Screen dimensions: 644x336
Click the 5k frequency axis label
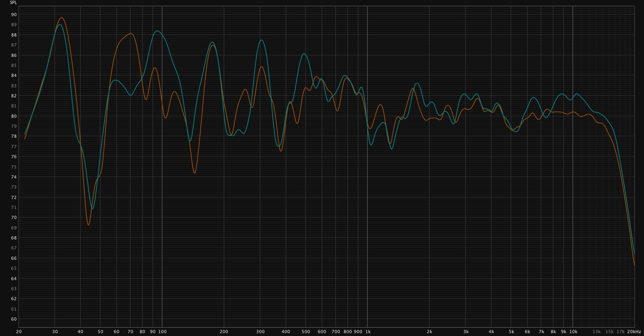point(512,332)
